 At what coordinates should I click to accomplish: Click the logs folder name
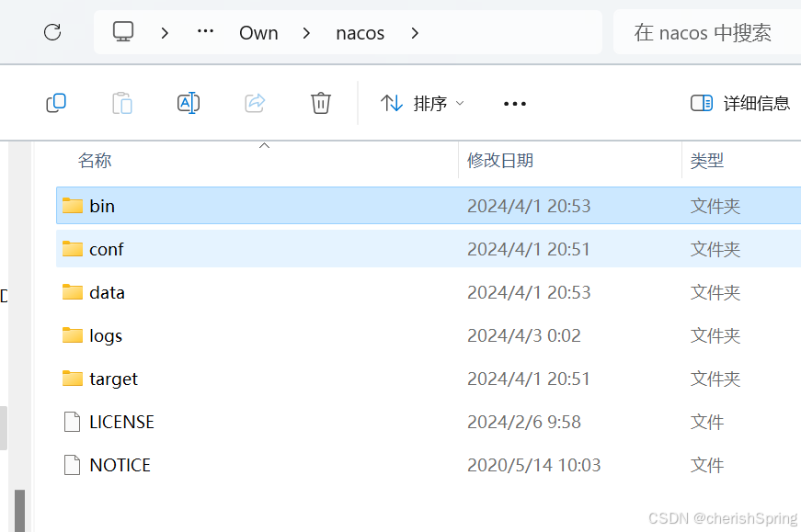[106, 336]
